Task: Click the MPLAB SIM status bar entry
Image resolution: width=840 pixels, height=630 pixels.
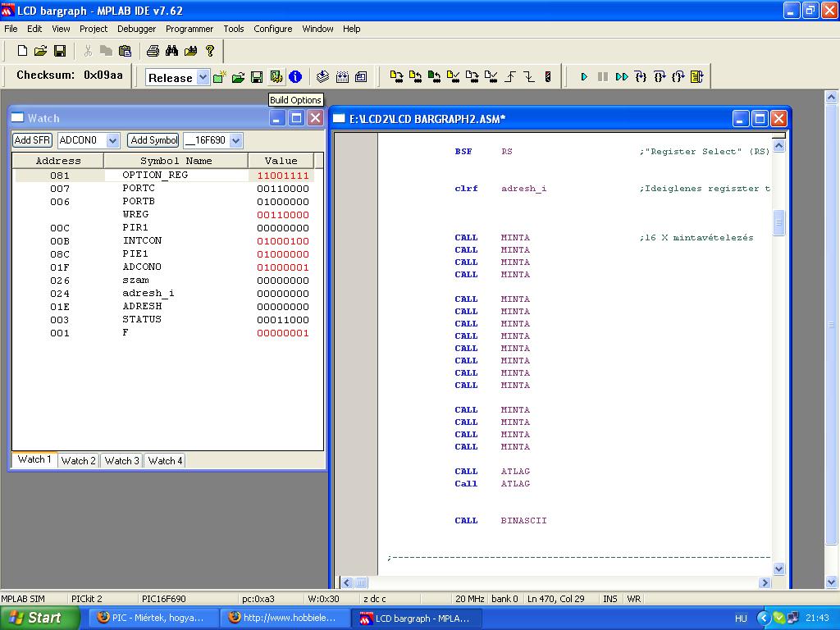Action: pyautogui.click(x=23, y=599)
